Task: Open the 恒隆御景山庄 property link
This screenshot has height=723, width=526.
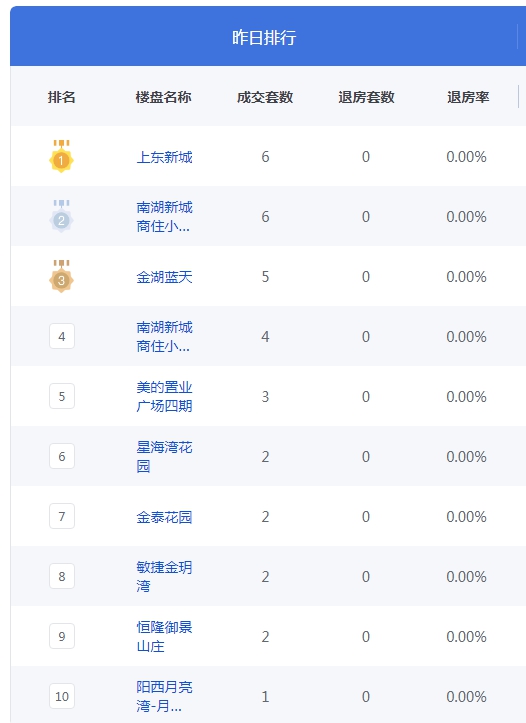Action: click(x=164, y=636)
